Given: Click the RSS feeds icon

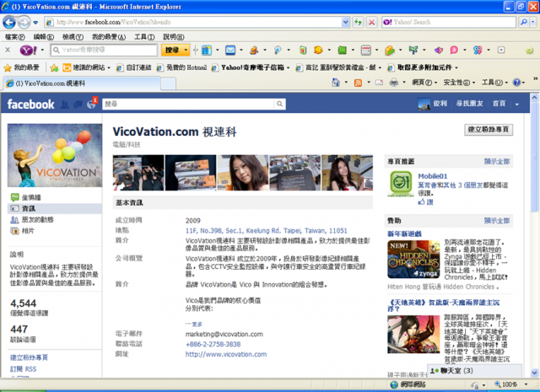Looking at the screenshot, I should pos(358,83).
